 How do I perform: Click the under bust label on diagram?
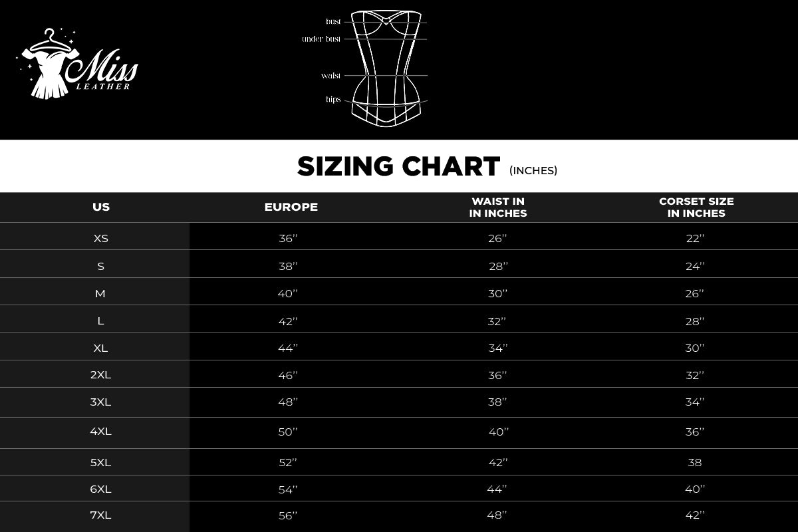click(321, 39)
